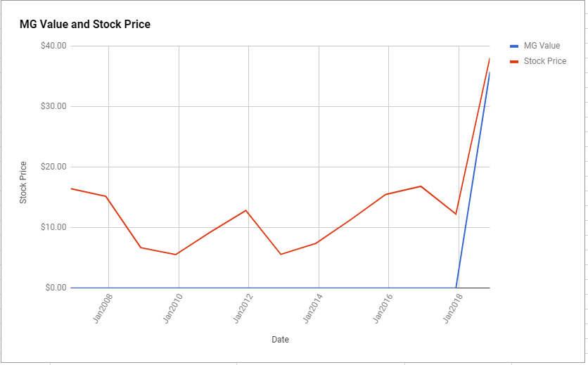Image resolution: width=588 pixels, height=365 pixels.
Task: Select the Stock Price legend label
Action: [545, 61]
